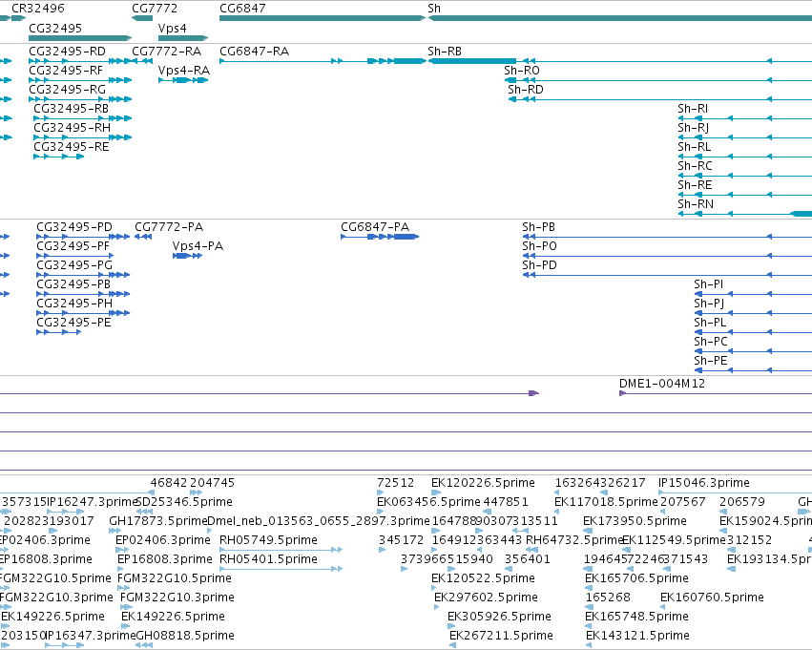Click protein Sh-PL label

click(710, 324)
